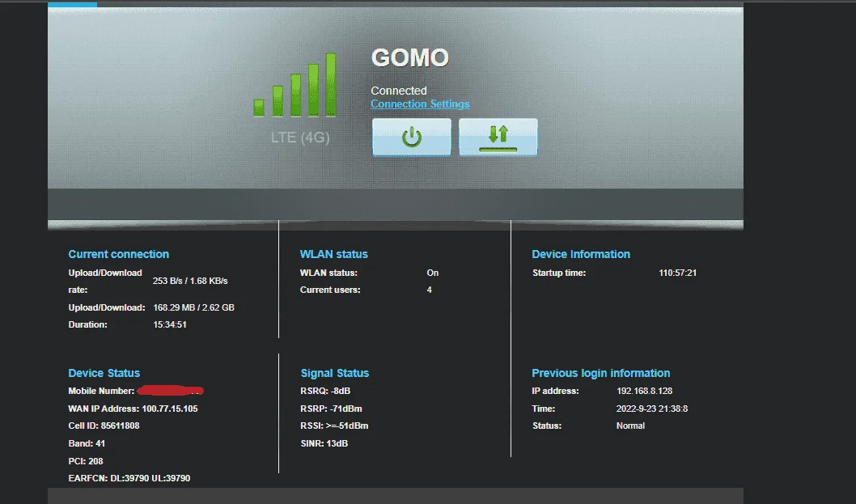Click the Signal Status heading

pos(335,373)
